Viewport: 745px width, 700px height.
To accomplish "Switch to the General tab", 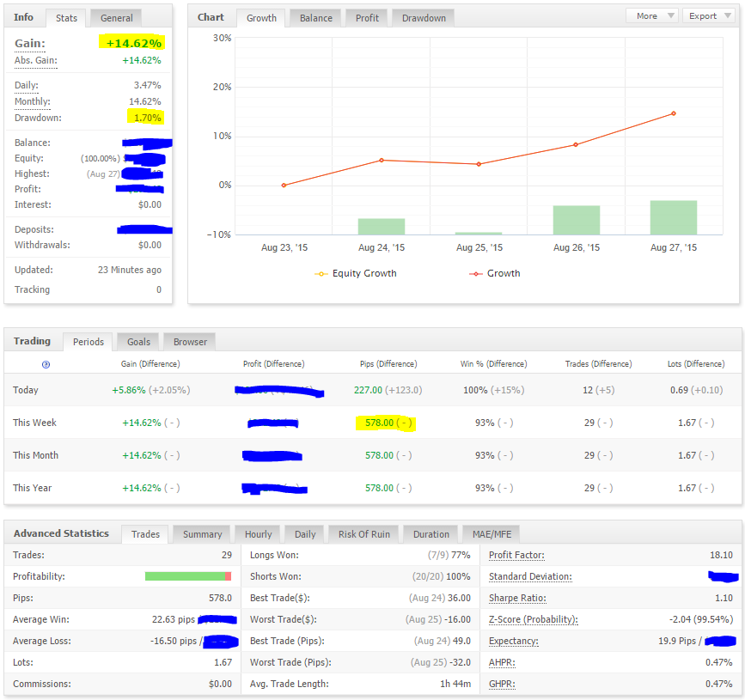I will coord(116,18).
